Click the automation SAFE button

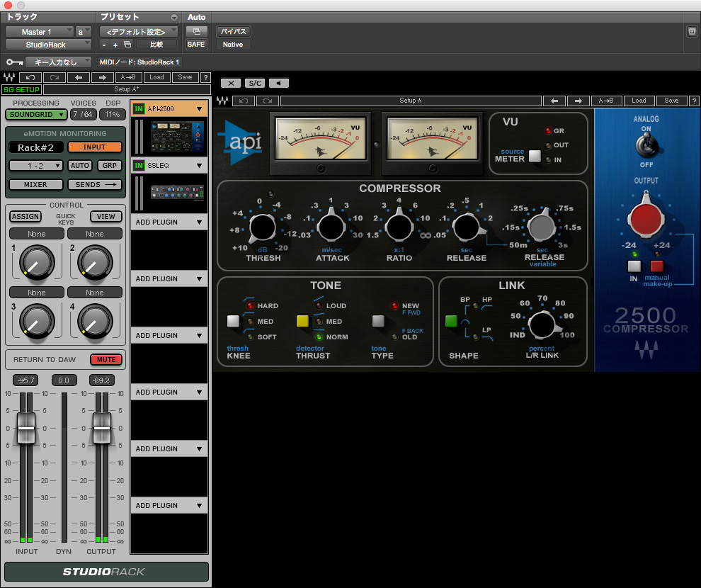coord(196,45)
